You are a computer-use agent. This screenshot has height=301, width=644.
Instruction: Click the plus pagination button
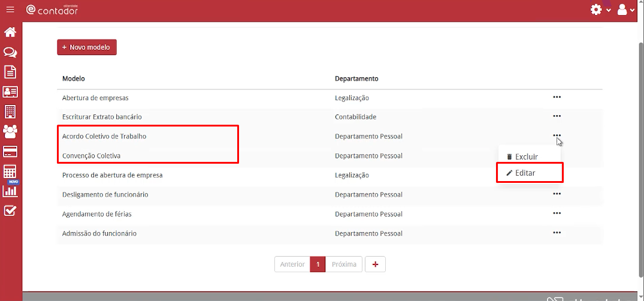(x=375, y=264)
